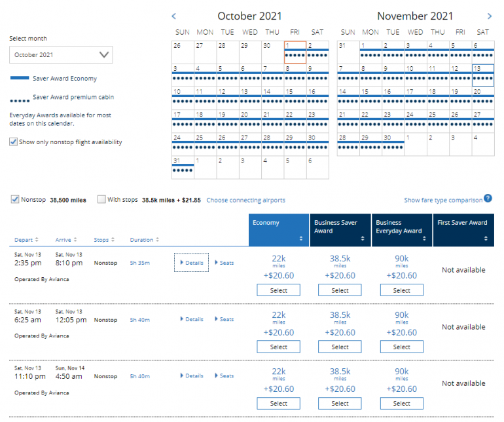The width and height of the screenshot is (504, 422).
Task: Go to previous month in calendar
Action: coord(173,16)
